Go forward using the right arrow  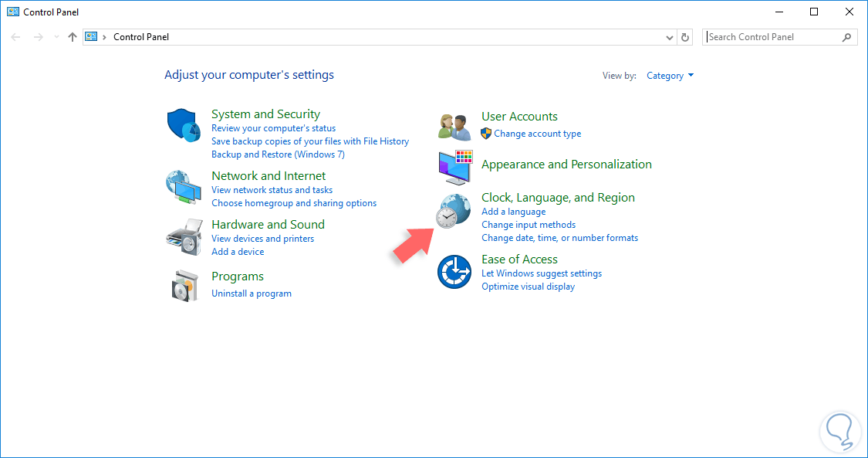tap(39, 37)
